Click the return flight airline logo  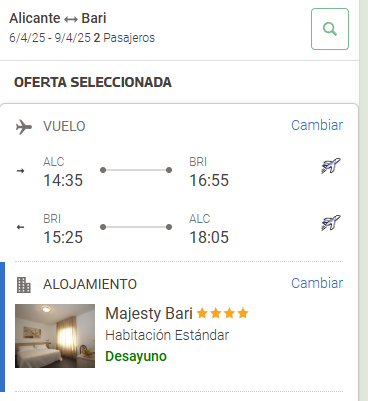[331, 223]
